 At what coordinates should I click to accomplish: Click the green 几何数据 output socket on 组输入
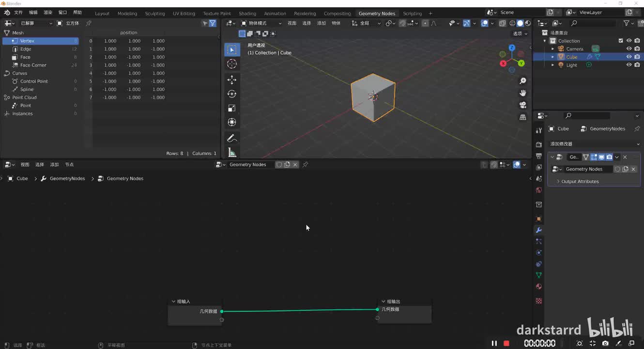[x=222, y=311]
